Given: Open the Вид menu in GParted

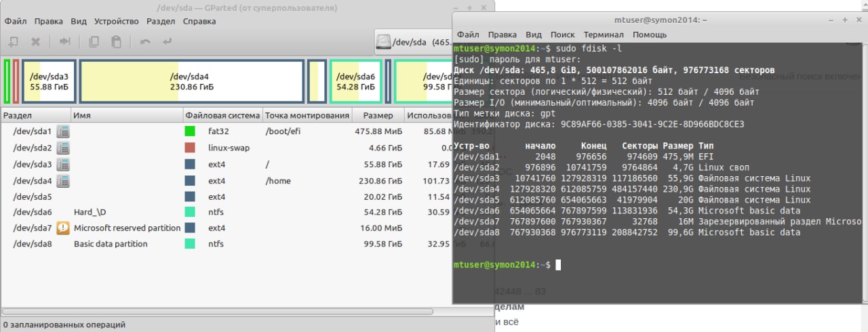Looking at the screenshot, I should [x=79, y=21].
